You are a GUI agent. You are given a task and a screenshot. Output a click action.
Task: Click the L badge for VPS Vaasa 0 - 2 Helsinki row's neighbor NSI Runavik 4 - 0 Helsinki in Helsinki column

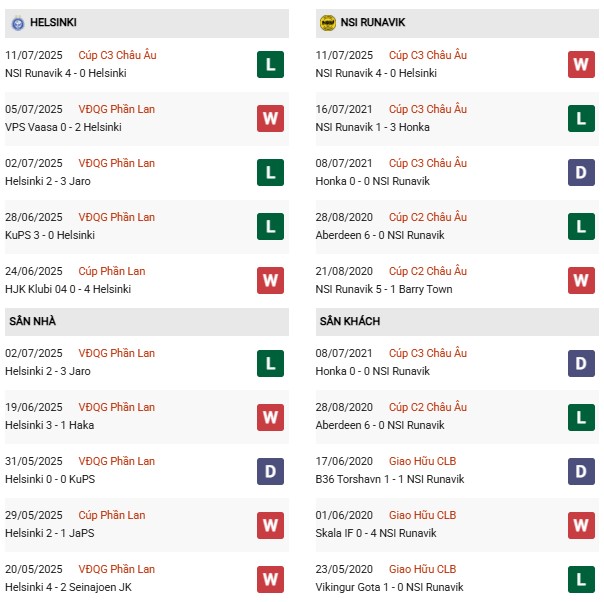(270, 65)
